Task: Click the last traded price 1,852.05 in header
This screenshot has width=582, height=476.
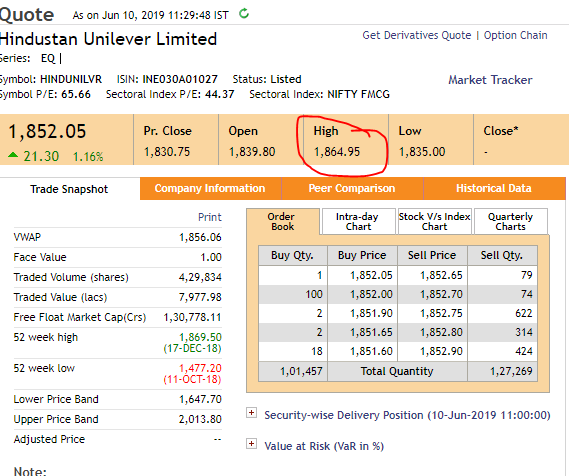Action: pyautogui.click(x=47, y=131)
